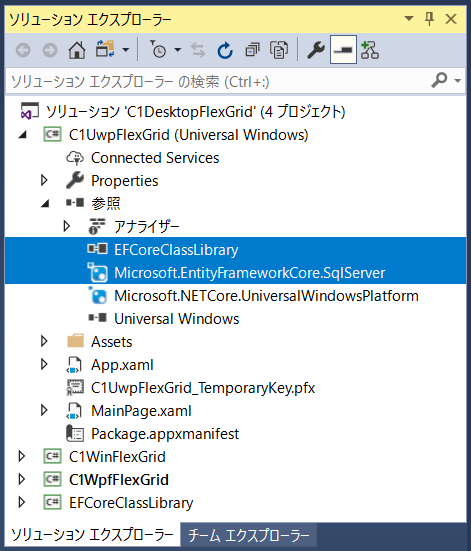Click the Universal Windows reference icon
Image resolution: width=471 pixels, height=551 pixels.
pyautogui.click(x=97, y=318)
